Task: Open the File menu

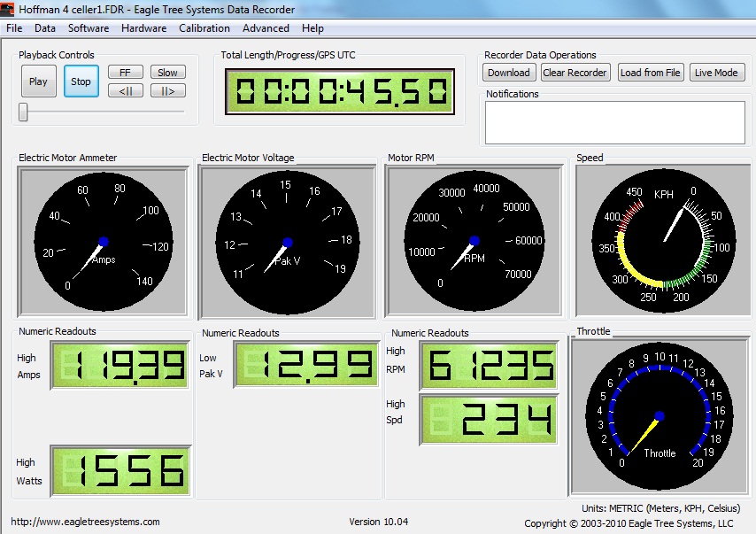Action: click(14, 28)
